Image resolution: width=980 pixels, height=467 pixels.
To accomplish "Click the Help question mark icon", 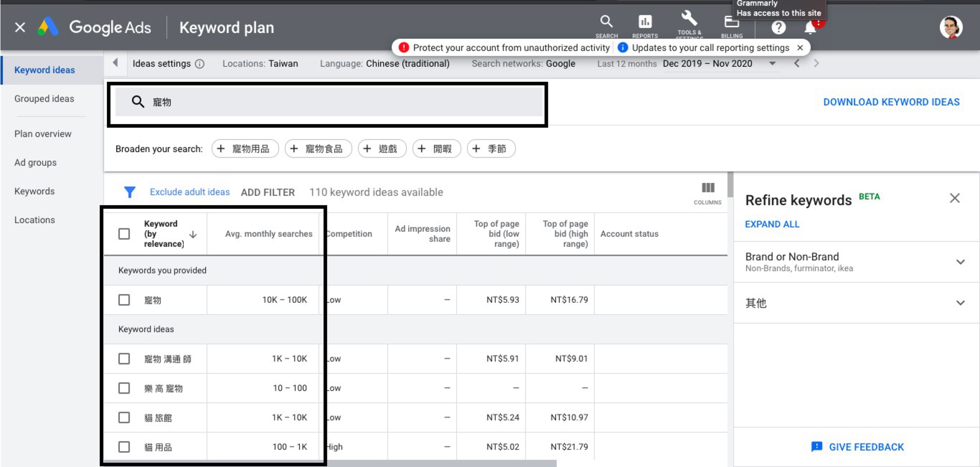I will pos(778,27).
